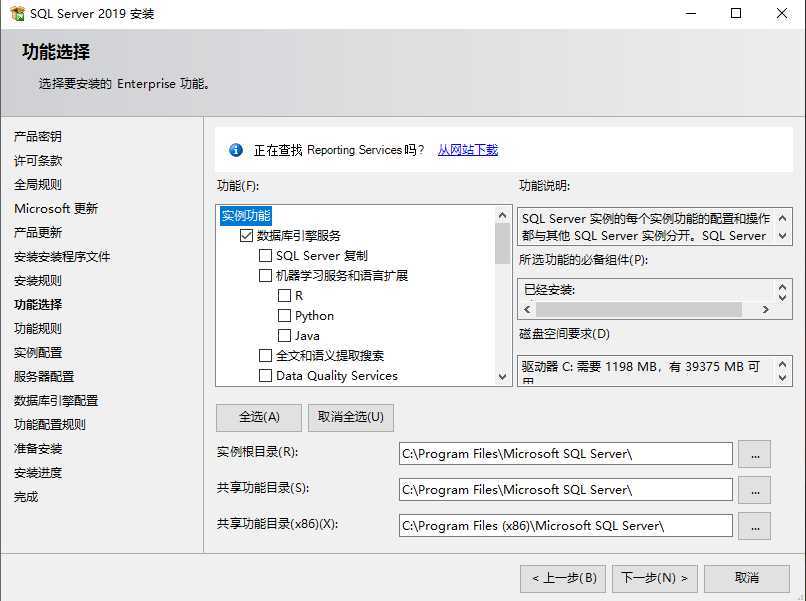Select the 完成 step in sidebar
The width and height of the screenshot is (806, 601).
[x=26, y=497]
